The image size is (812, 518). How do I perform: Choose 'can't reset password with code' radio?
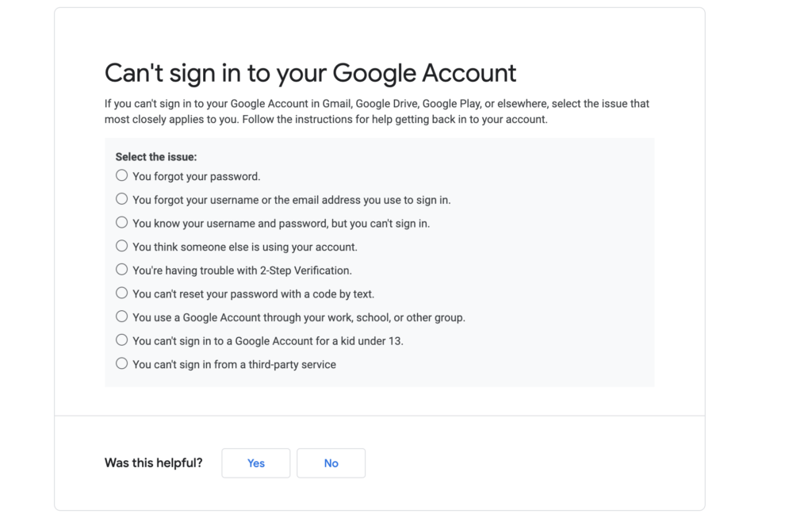pos(121,293)
